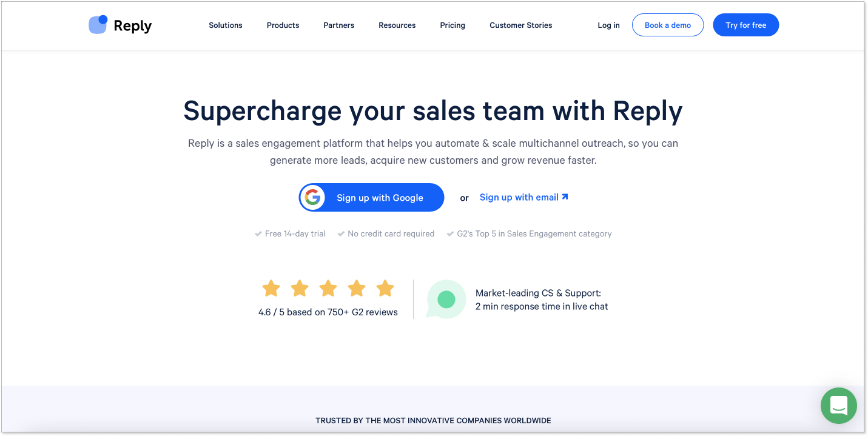Click G2's Top 5 in Sales Engagement text
868x436 pixels.
[x=534, y=233]
